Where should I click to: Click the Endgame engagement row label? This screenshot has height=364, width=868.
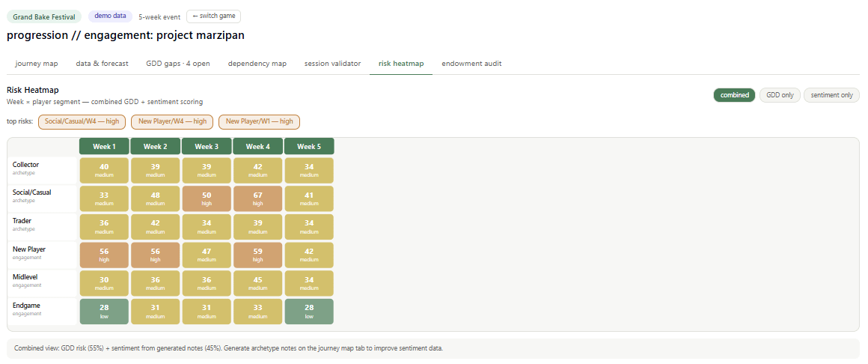point(43,310)
